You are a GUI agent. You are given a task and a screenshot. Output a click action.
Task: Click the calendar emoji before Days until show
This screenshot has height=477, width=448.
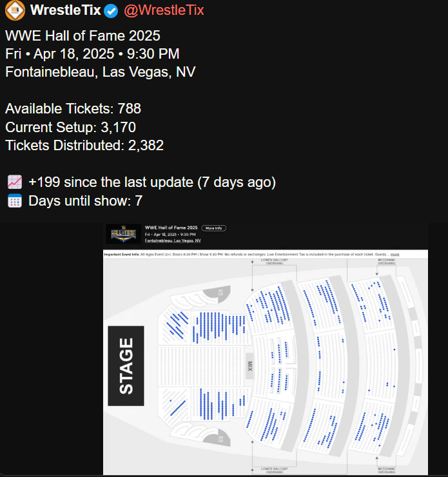(x=14, y=201)
